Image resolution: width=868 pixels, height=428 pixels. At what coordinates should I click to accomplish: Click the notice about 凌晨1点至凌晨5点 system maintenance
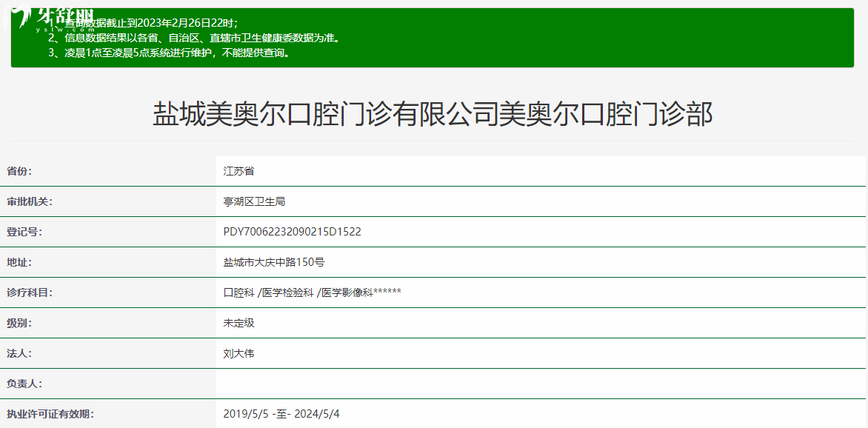(x=168, y=54)
